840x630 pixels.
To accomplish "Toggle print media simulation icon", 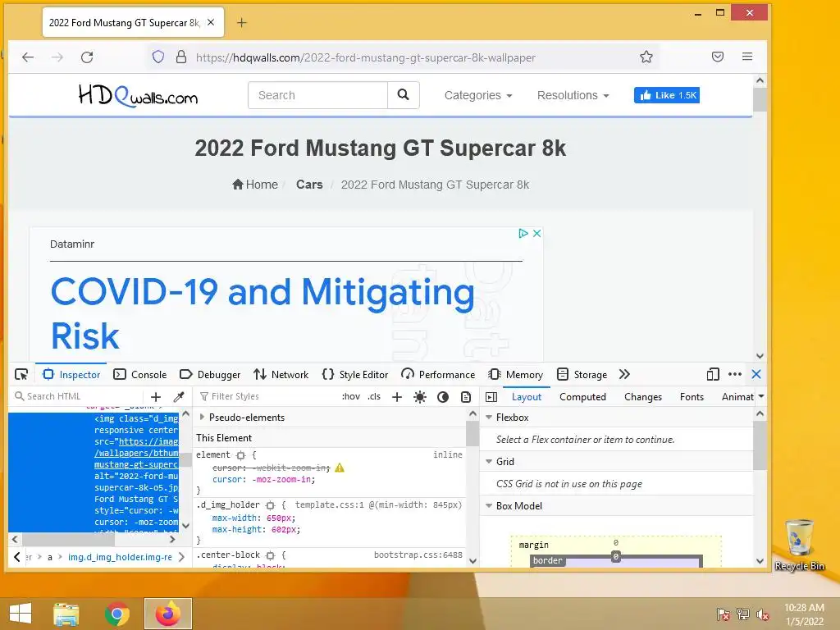I will [466, 397].
